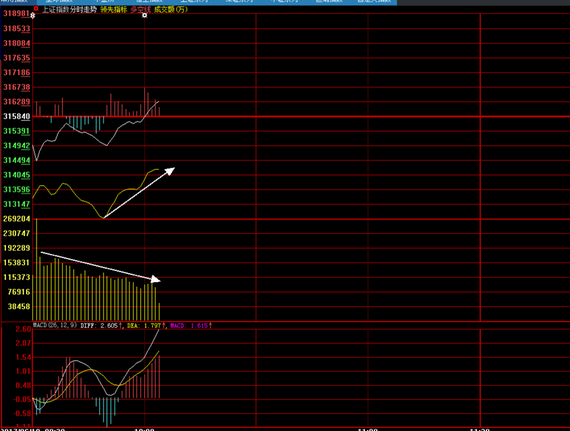This screenshot has height=431, width=570.
Task: Select the 10:00 time marker on axis
Action: point(144,429)
